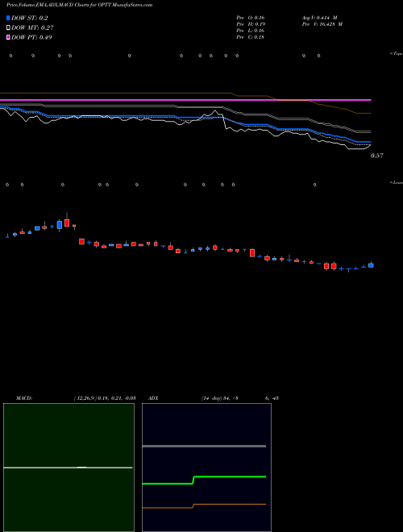Viewport: 403px width, 532px height.
Task: Open the green MACD indicator panel
Action: coord(69,468)
